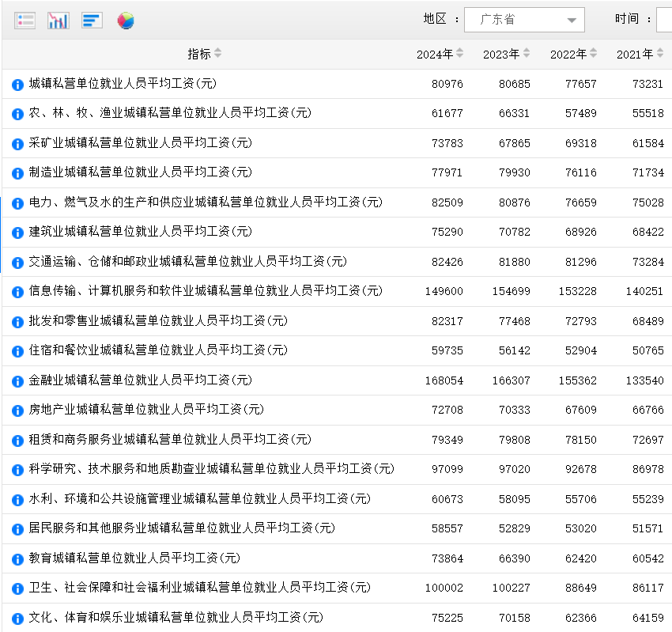The width and height of the screenshot is (672, 632).
Task: Click the 2024年 value 59735
Action: point(447,351)
